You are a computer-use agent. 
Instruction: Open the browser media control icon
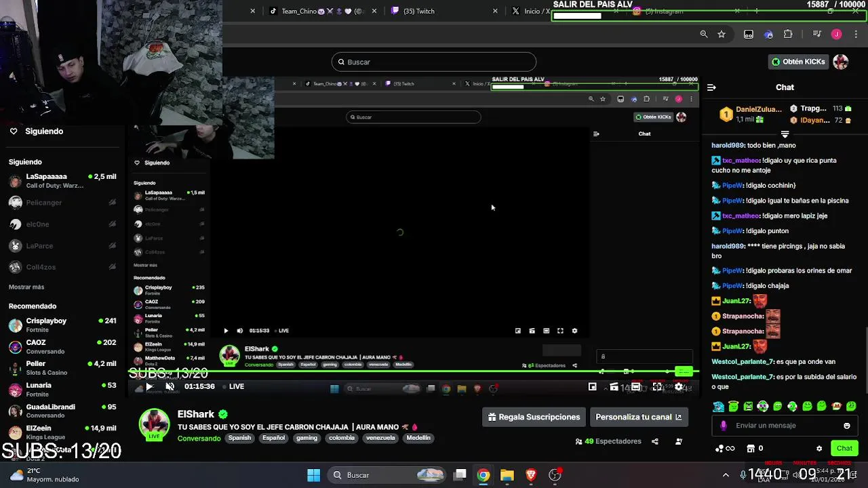click(x=817, y=34)
